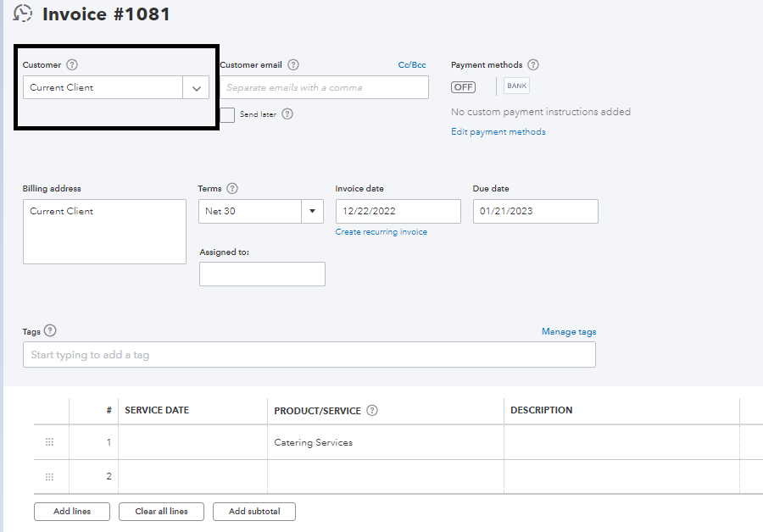
Task: Toggle the payment methods OFF switch
Action: (x=463, y=87)
